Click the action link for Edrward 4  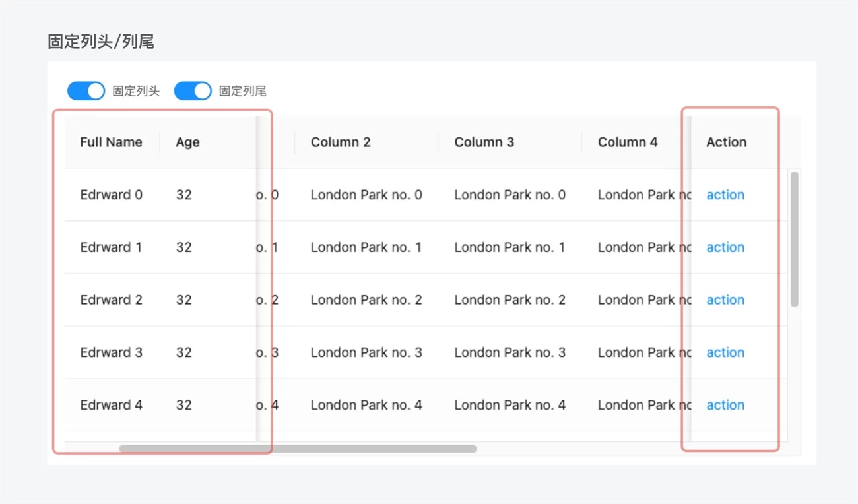725,405
